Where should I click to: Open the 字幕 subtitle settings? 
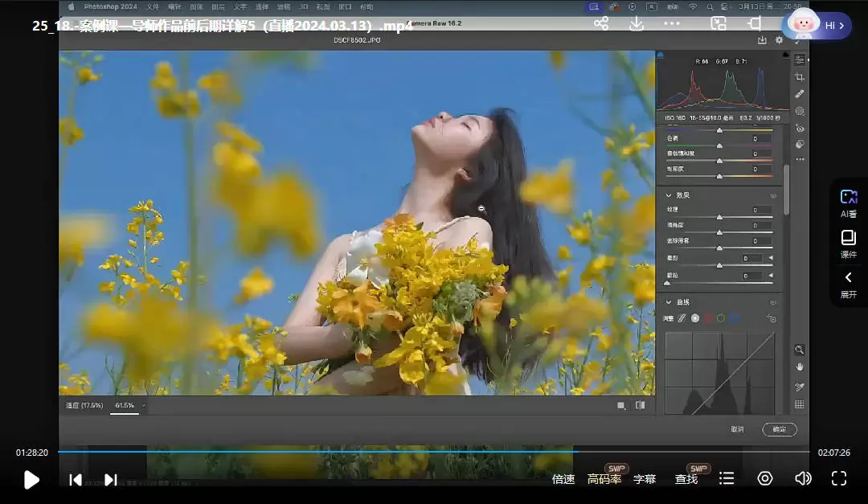[x=645, y=479]
